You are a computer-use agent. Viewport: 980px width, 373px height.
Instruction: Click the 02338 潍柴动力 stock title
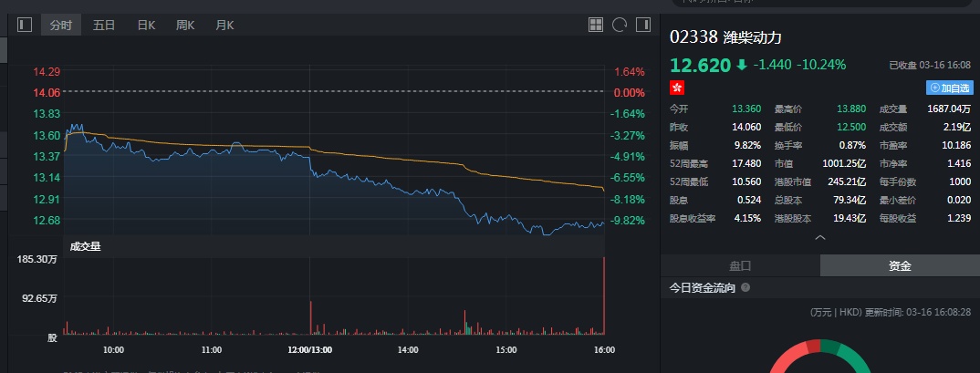coord(725,37)
